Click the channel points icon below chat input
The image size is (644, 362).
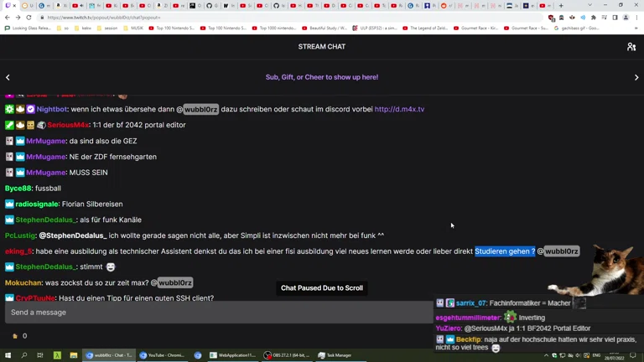[15, 336]
